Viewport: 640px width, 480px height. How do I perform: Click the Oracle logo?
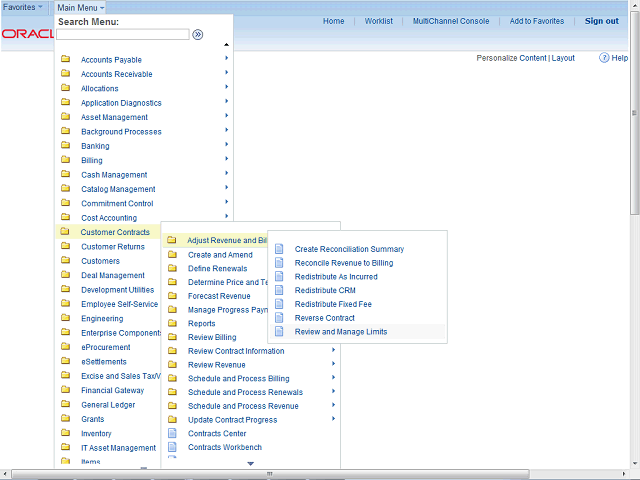pos(27,33)
